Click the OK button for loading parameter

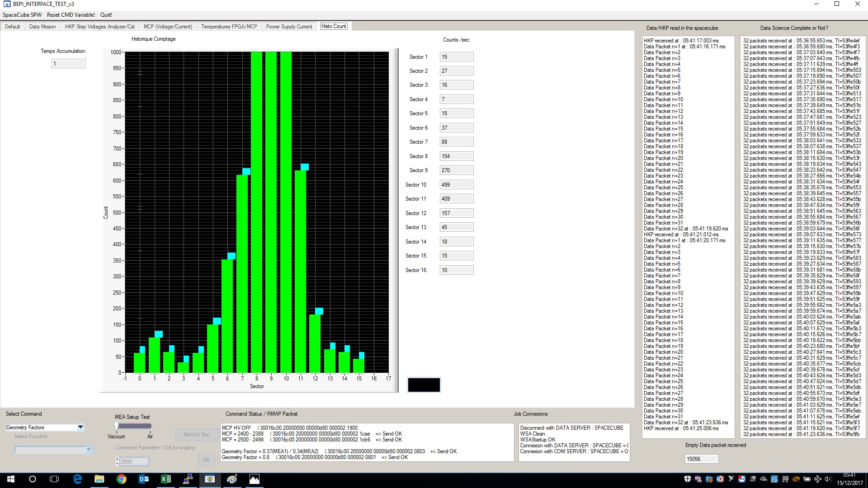(x=206, y=460)
